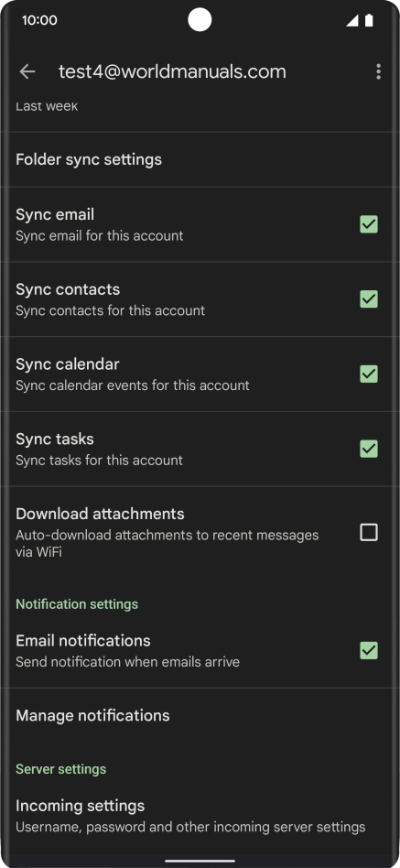Open the three-dot overflow menu
The width and height of the screenshot is (400, 868).
click(378, 71)
